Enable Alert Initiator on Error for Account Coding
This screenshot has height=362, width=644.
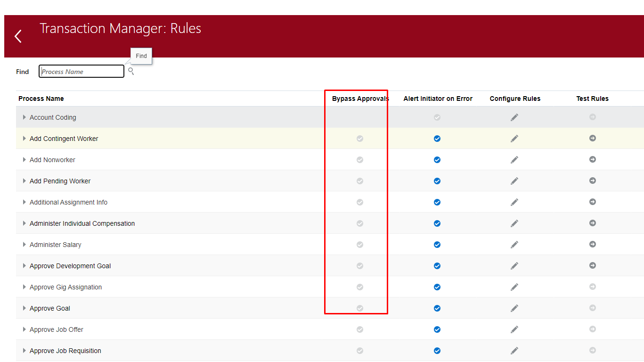437,117
